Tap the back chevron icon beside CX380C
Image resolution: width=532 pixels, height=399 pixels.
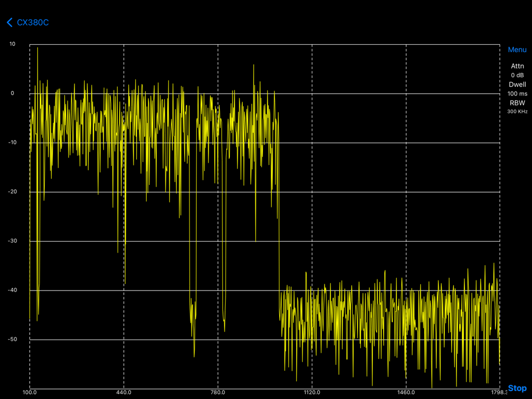pyautogui.click(x=10, y=22)
